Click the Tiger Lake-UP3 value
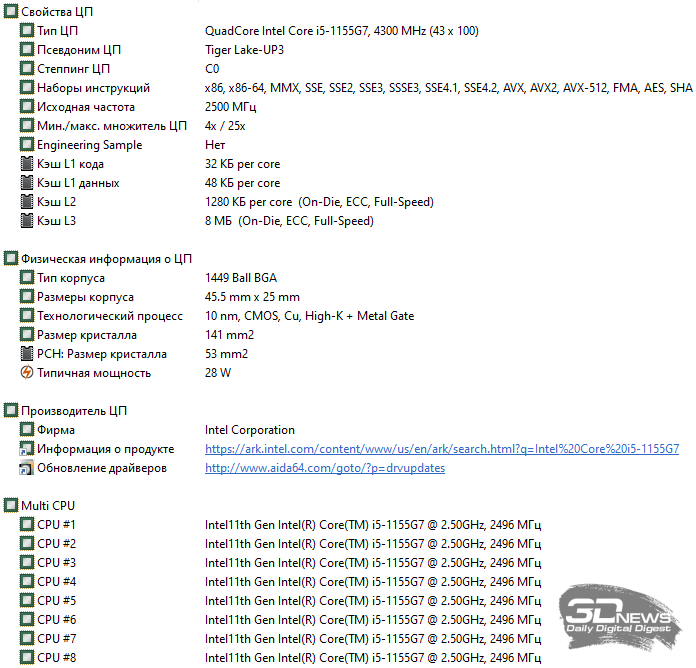 click(x=244, y=50)
